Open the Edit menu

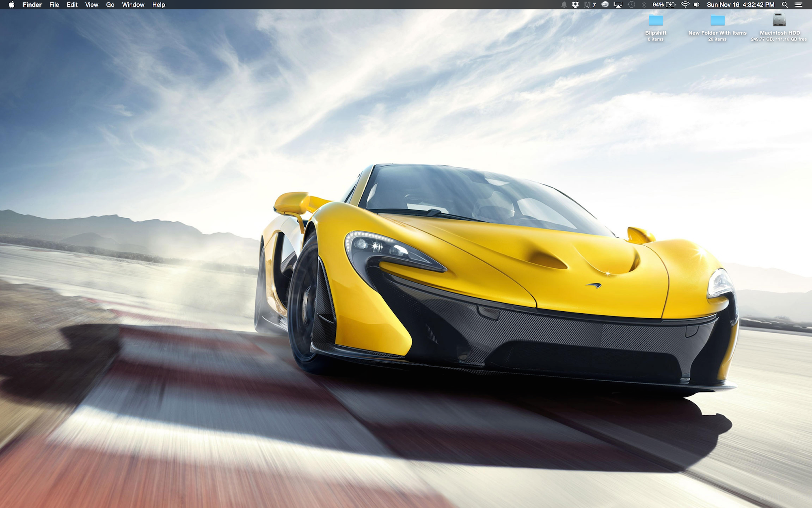click(72, 5)
